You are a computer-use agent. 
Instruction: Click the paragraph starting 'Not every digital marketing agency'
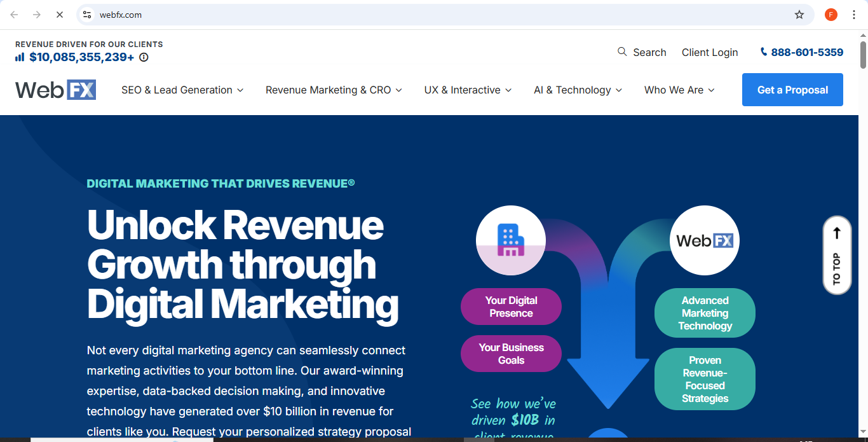pos(249,391)
